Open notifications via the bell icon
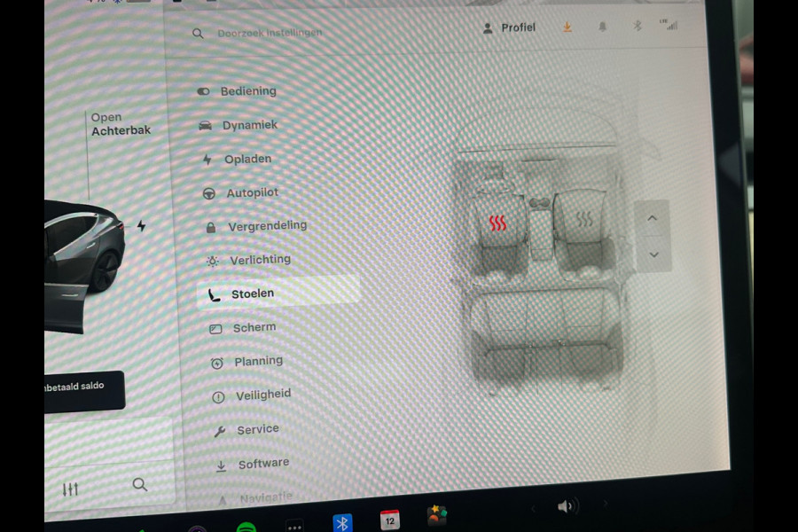 pos(602,27)
